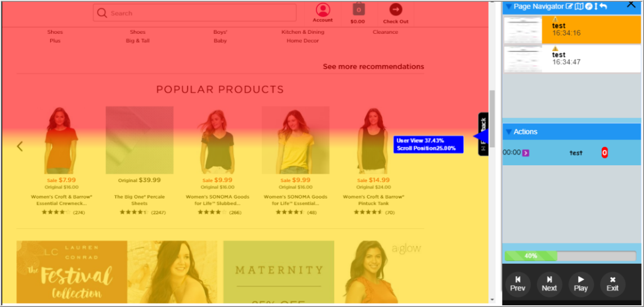The width and height of the screenshot is (644, 307).
Task: Collapse the Actions panel triangle
Action: [x=509, y=132]
